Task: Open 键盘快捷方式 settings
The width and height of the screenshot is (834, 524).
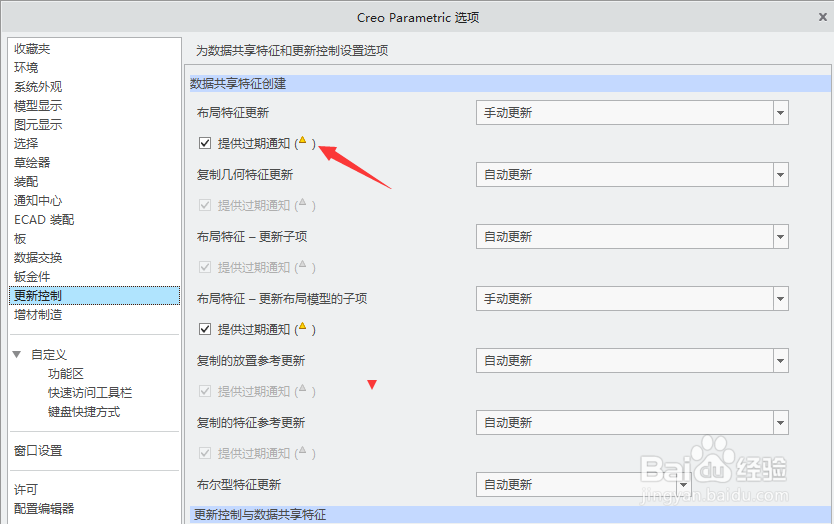Action: point(84,412)
